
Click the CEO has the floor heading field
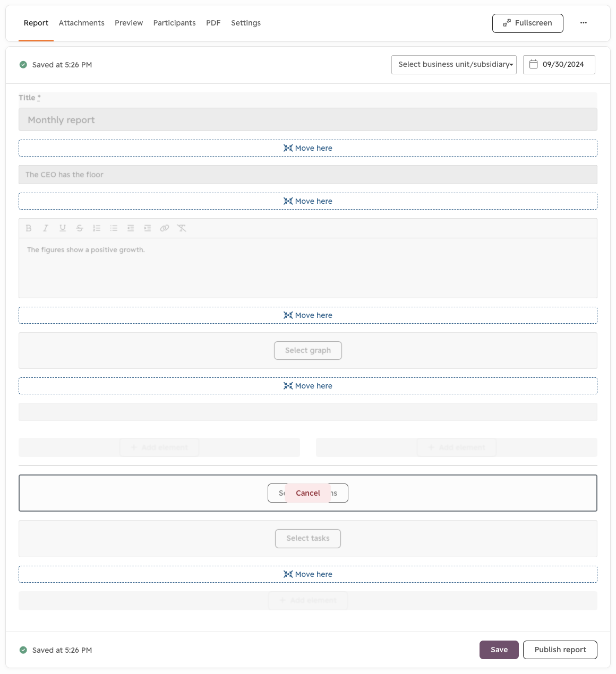[308, 175]
